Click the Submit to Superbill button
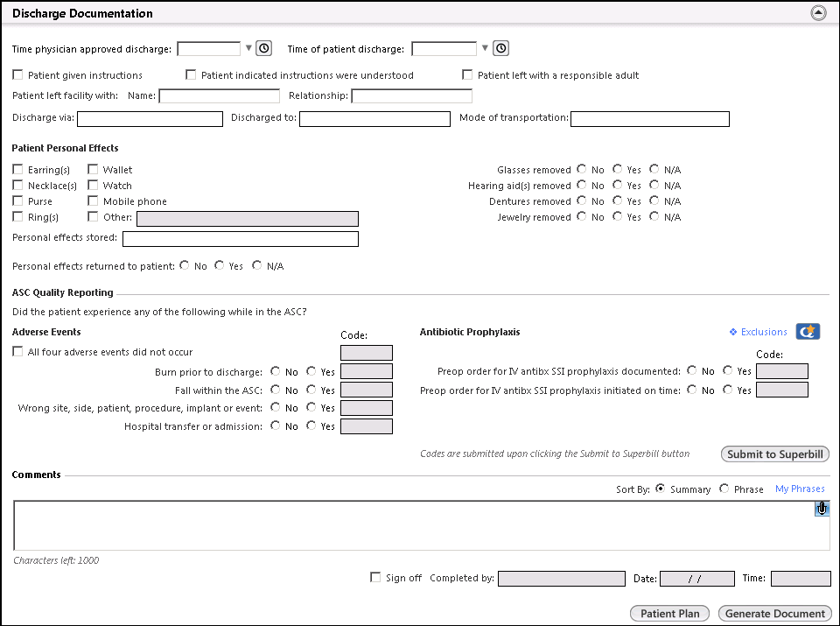840x626 pixels. point(775,454)
